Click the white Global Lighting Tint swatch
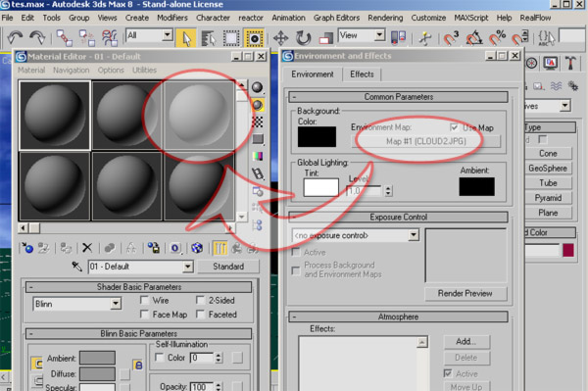This screenshot has width=588, height=391. [321, 187]
